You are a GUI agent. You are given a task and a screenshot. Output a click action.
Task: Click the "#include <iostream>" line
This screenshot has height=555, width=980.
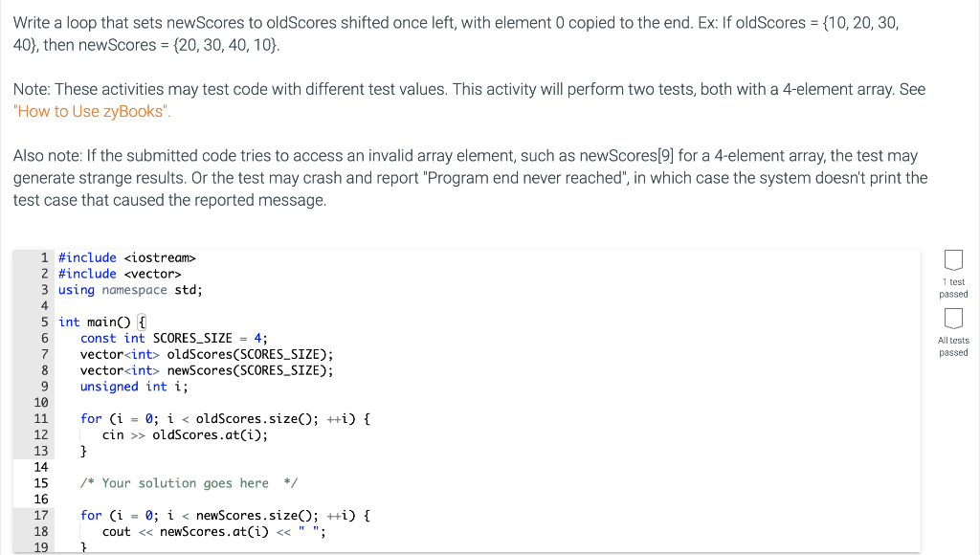(127, 257)
